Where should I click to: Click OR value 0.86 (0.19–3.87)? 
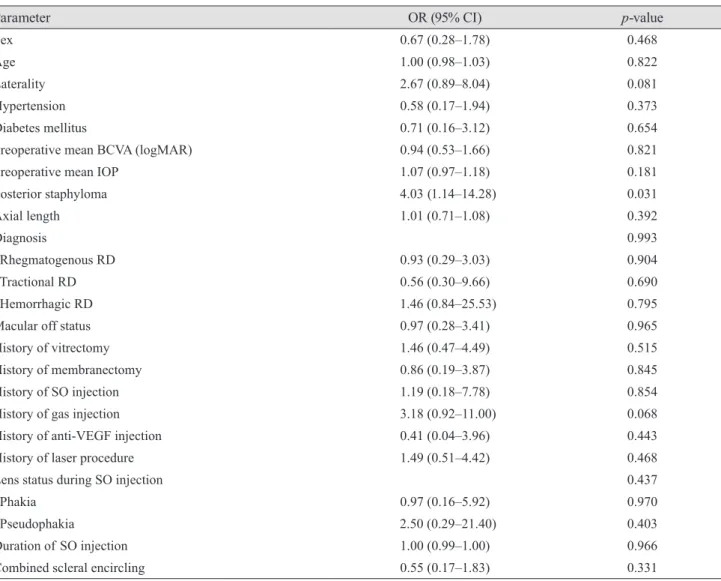(x=445, y=370)
